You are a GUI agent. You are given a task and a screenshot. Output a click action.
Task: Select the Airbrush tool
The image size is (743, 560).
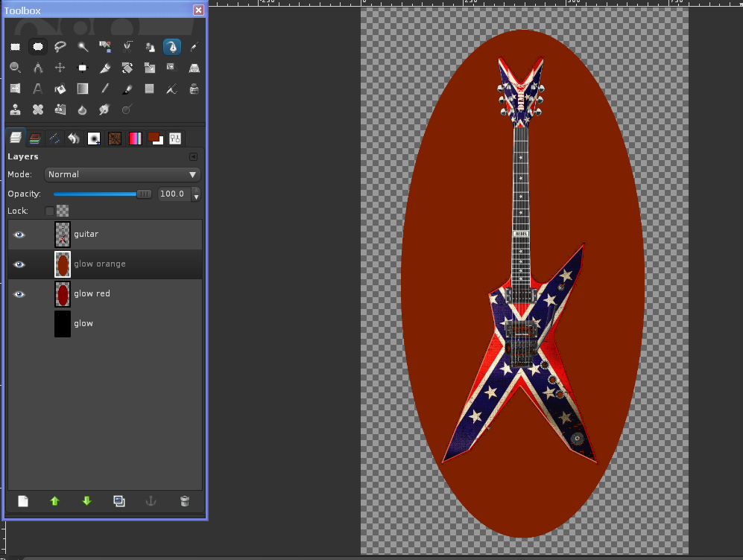[172, 89]
